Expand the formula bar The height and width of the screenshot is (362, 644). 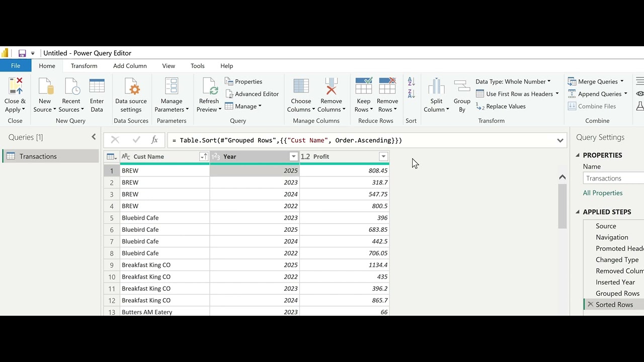[x=560, y=141]
